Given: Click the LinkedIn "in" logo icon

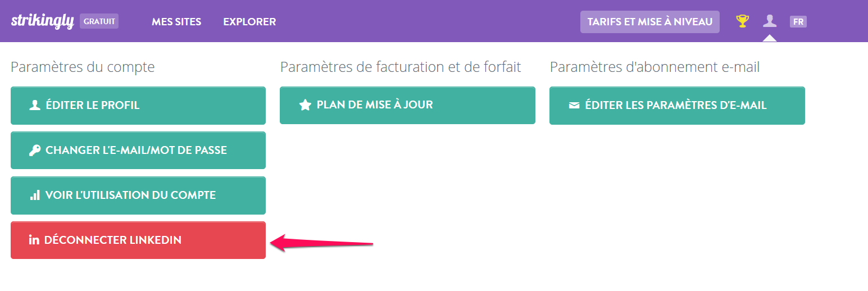Looking at the screenshot, I should pos(34,240).
